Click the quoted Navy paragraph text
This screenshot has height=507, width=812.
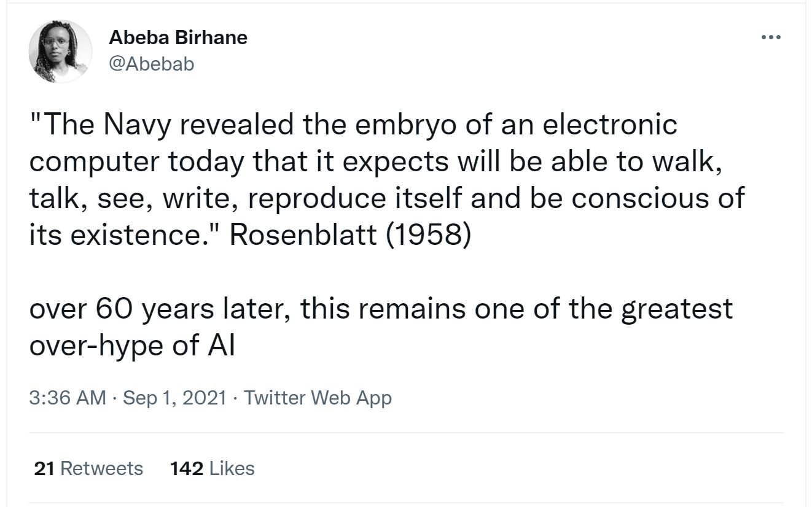[x=387, y=180]
